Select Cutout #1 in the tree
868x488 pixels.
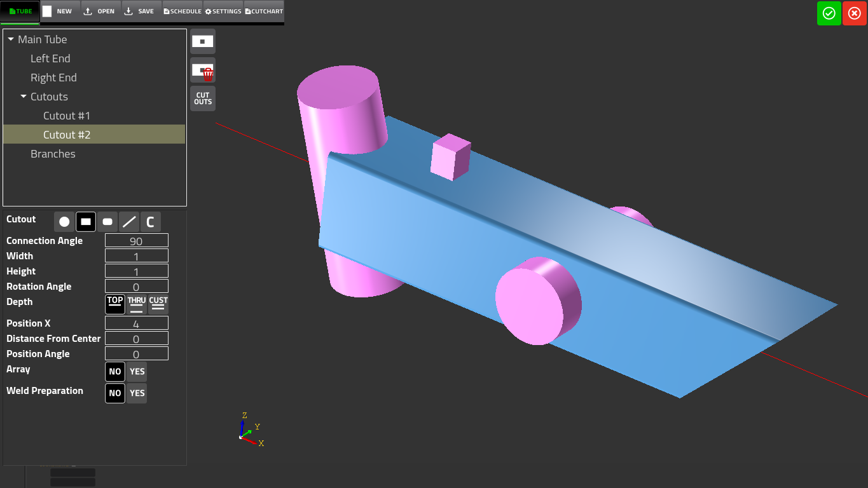pyautogui.click(x=67, y=116)
